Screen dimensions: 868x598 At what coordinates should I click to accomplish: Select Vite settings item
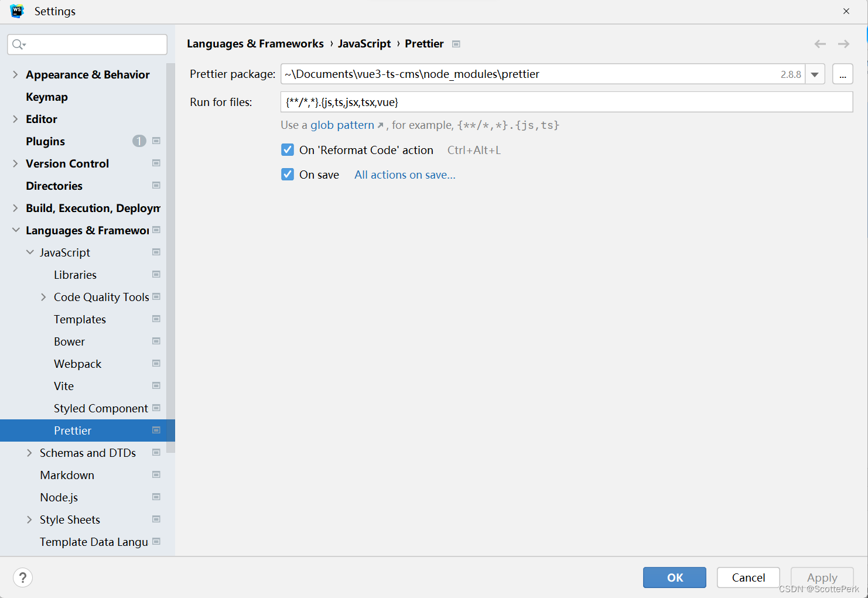coord(64,386)
